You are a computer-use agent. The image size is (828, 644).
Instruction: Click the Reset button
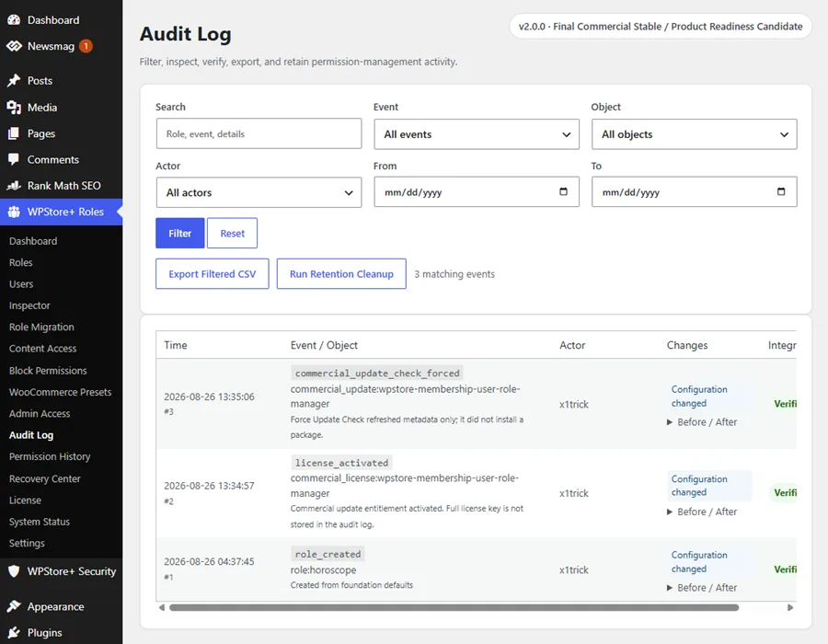pos(233,234)
